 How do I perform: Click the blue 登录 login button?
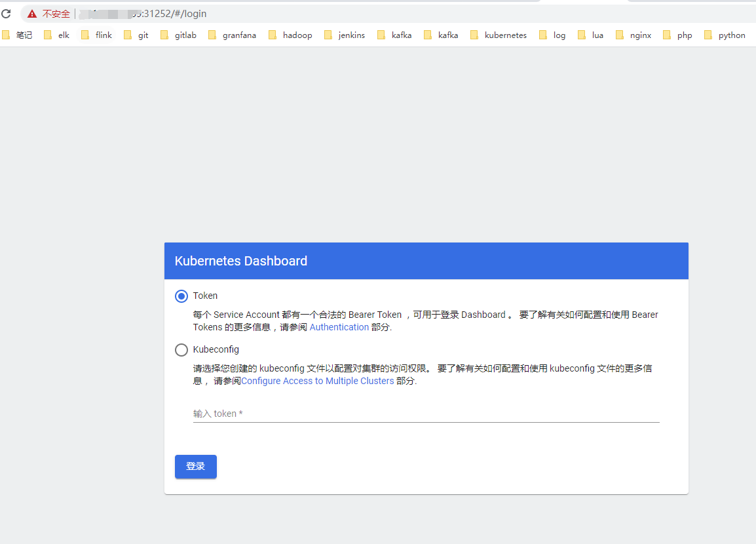tap(196, 467)
